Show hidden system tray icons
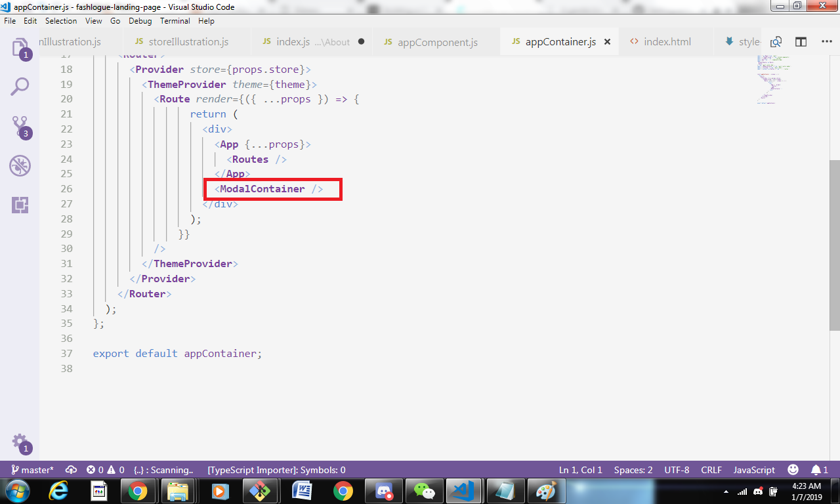The height and width of the screenshot is (504, 840). pos(726,492)
